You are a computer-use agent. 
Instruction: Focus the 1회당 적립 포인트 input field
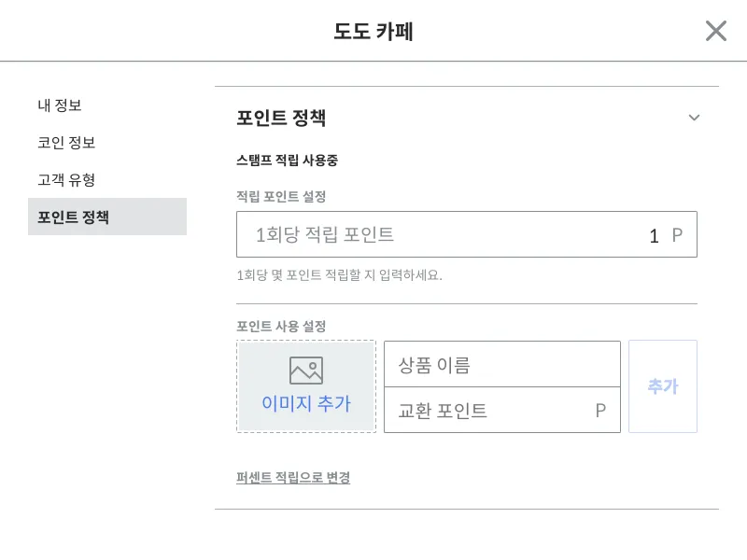(x=448, y=234)
